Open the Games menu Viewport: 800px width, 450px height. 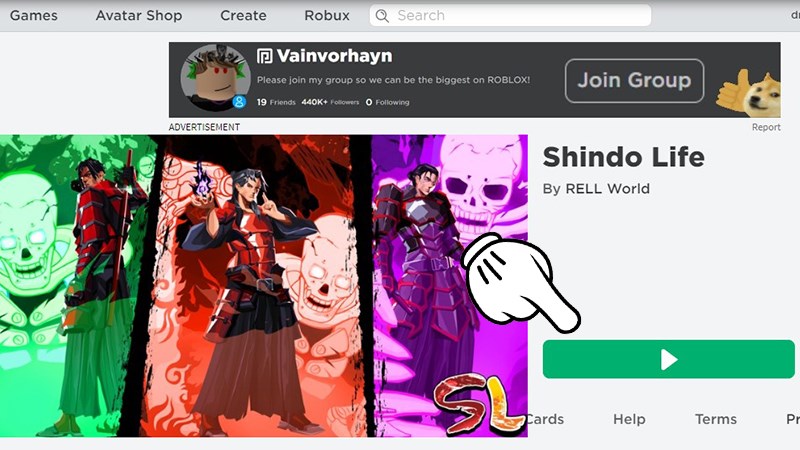34,16
